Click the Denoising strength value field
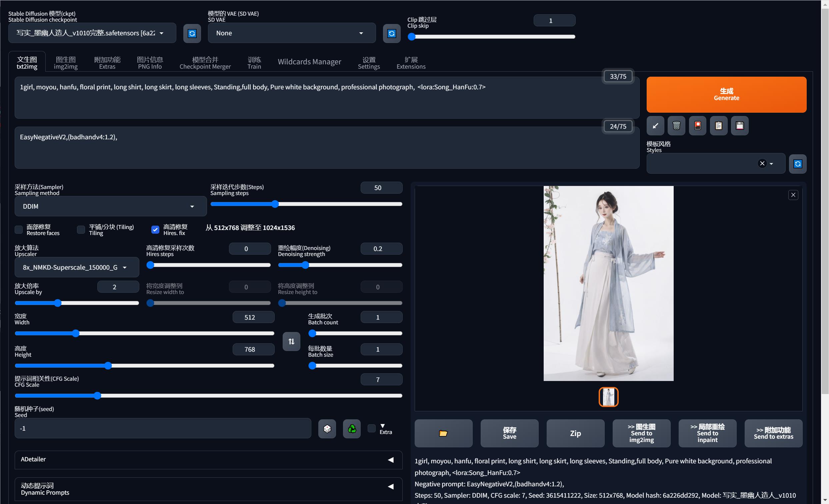This screenshot has width=829, height=504. coord(381,249)
